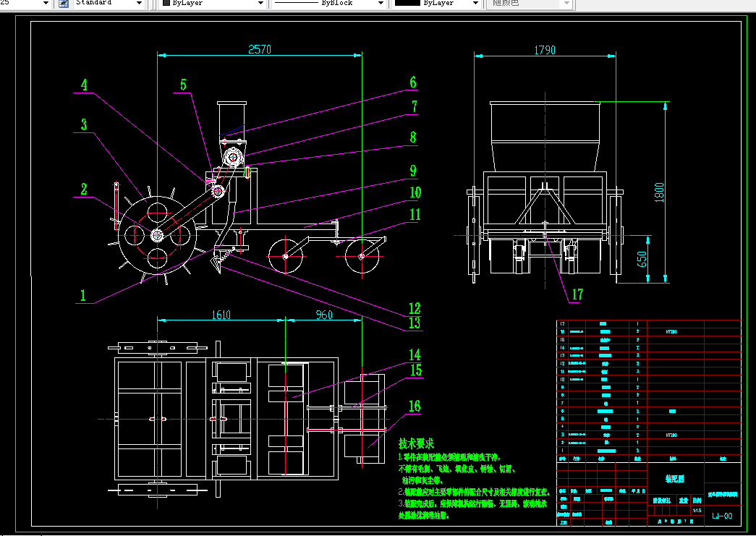The width and height of the screenshot is (756, 536).
Task: Click part balloon number 16
Action: point(415,407)
